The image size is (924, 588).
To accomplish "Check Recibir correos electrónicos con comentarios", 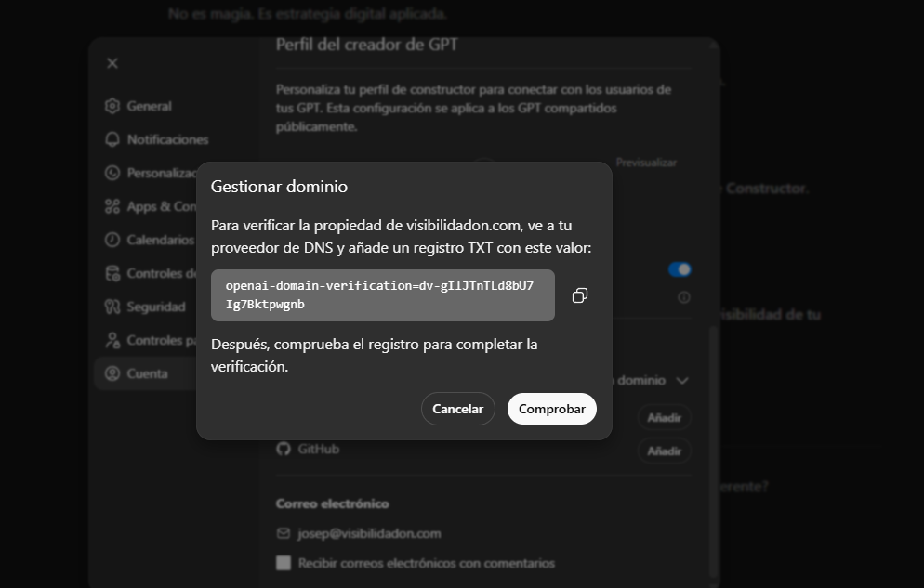I will (x=284, y=563).
